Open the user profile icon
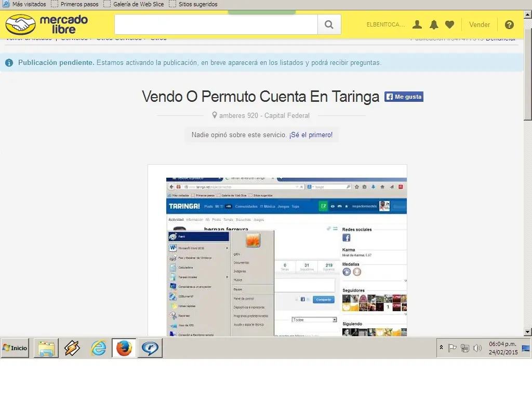The image size is (532, 399). point(417,24)
